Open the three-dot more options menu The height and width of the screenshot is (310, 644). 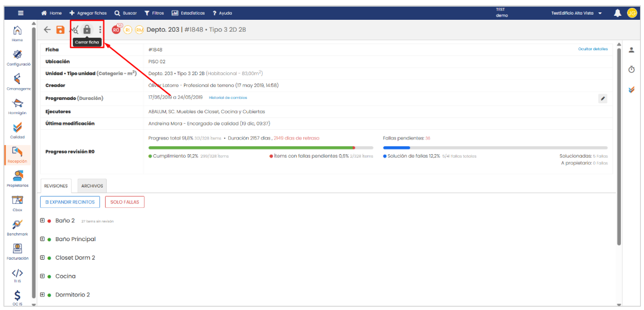(x=100, y=29)
